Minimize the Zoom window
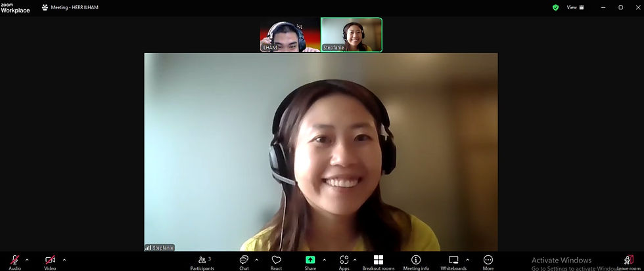The width and height of the screenshot is (644, 271). [603, 7]
